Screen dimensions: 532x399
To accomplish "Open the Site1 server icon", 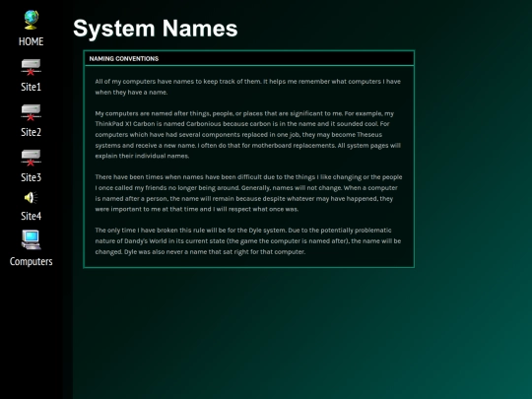I will [31, 67].
